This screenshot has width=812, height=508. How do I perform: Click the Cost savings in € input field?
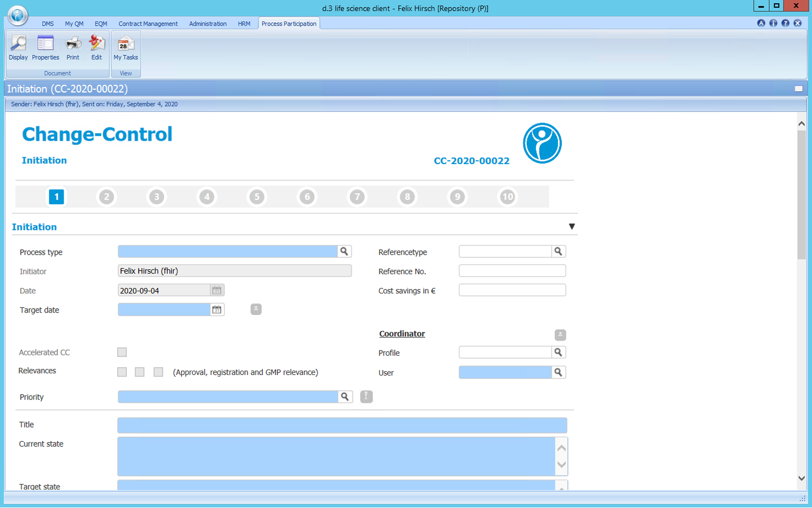(512, 290)
